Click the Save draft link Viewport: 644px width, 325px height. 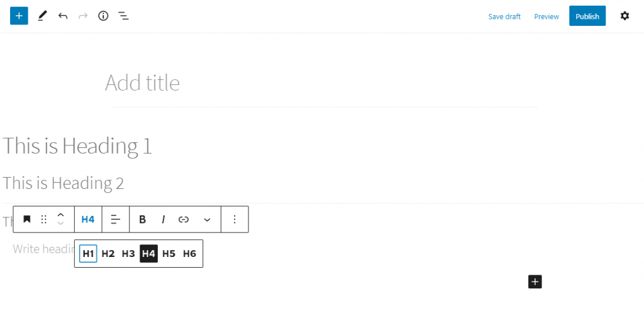504,16
